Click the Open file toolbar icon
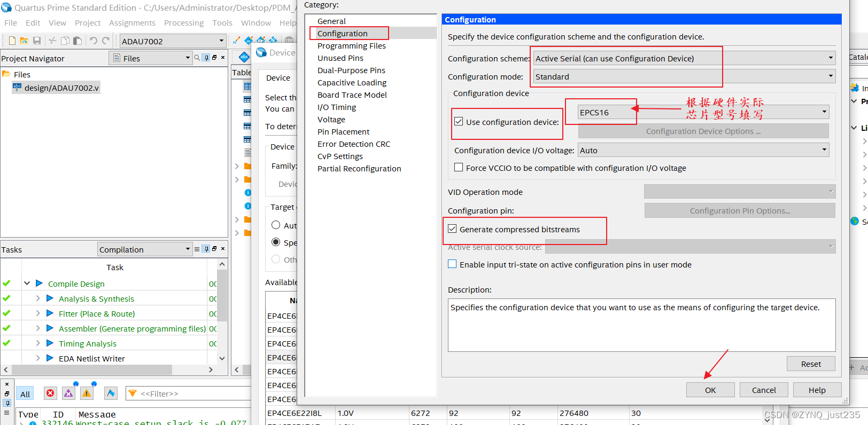This screenshot has width=868, height=425. (x=24, y=41)
